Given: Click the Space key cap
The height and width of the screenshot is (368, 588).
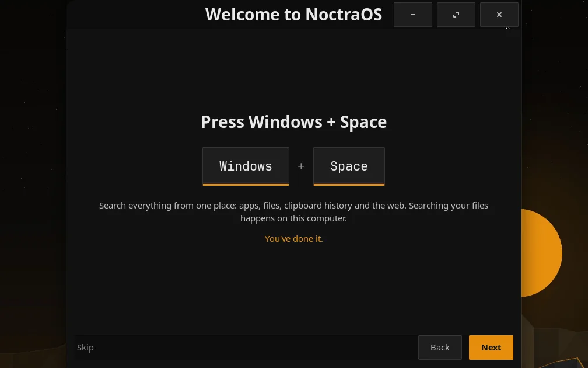Looking at the screenshot, I should [x=349, y=166].
